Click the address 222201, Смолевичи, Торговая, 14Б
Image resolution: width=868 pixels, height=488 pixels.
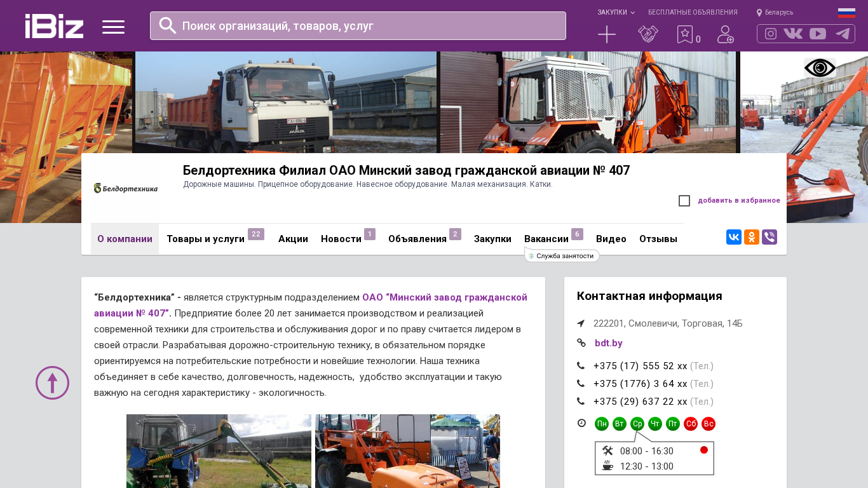pos(668,323)
